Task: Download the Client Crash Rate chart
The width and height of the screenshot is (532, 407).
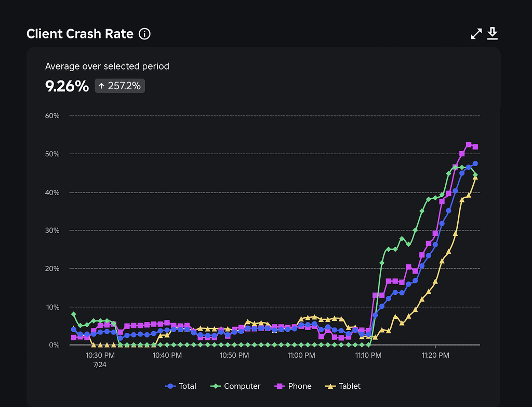Action: click(493, 34)
